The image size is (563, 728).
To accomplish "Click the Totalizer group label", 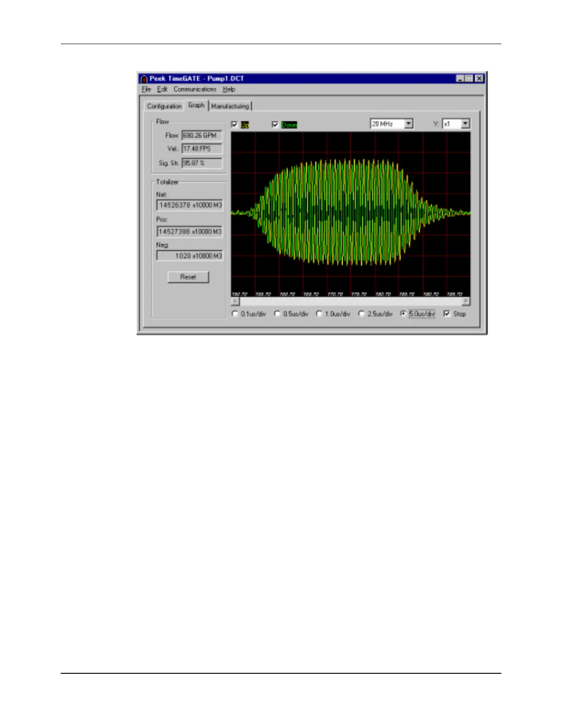I will [x=167, y=182].
